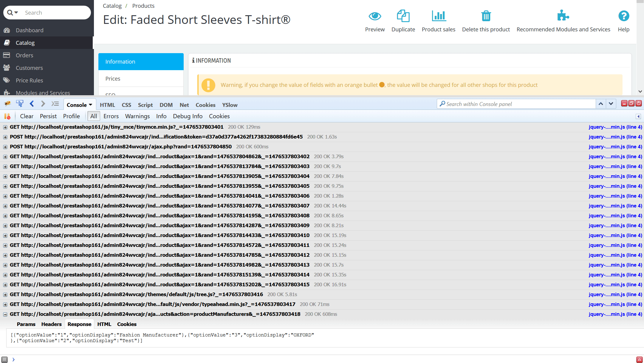The height and width of the screenshot is (363, 644).
Task: Switch to the Net panel
Action: coord(184,105)
